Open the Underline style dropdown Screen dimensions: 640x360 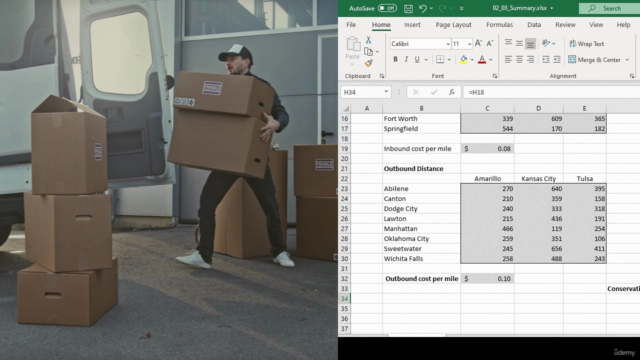click(x=426, y=60)
